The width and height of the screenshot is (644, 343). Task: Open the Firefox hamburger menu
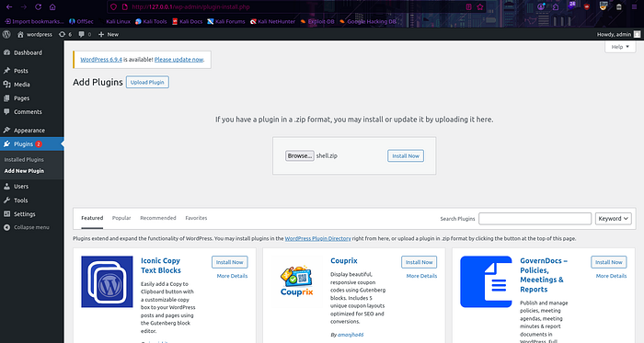(634, 7)
